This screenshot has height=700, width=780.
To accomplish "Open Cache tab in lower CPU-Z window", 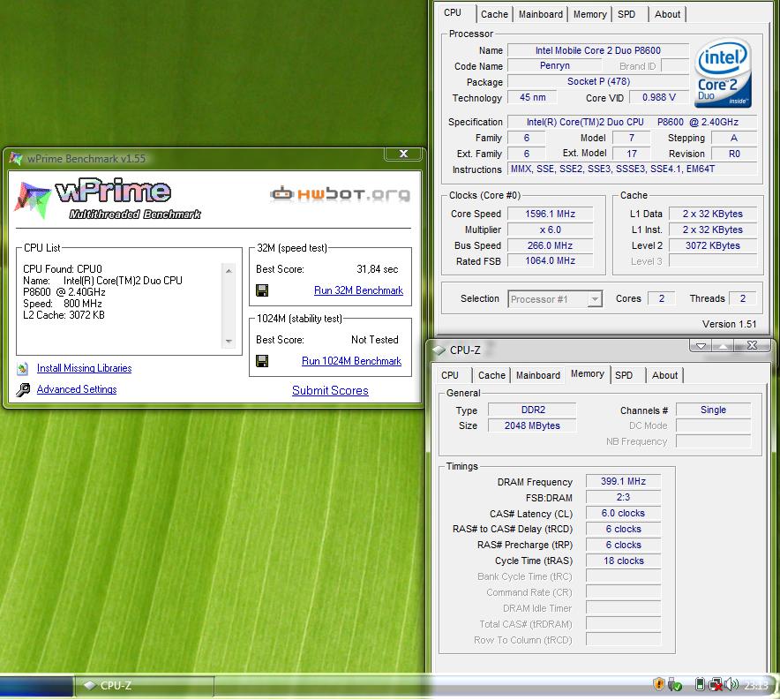I will pos(491,375).
